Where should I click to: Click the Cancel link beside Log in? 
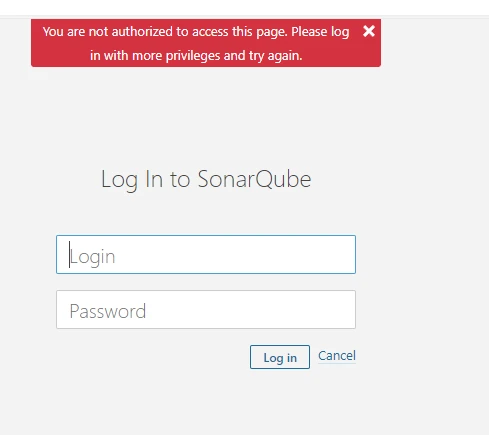[337, 356]
